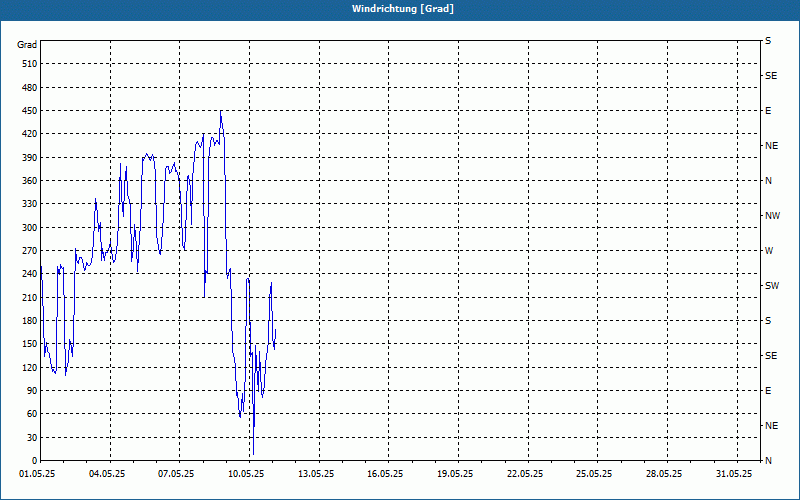Image resolution: width=800 pixels, height=500 pixels.
Task: Click the N compass label on the 360 gridline
Action: click(x=769, y=181)
